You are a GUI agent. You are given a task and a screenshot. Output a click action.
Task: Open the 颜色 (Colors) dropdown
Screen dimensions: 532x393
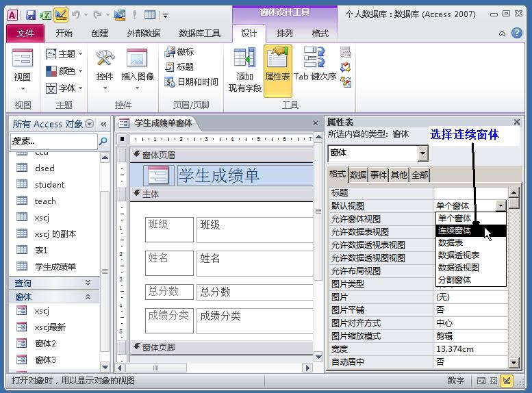pyautogui.click(x=64, y=71)
